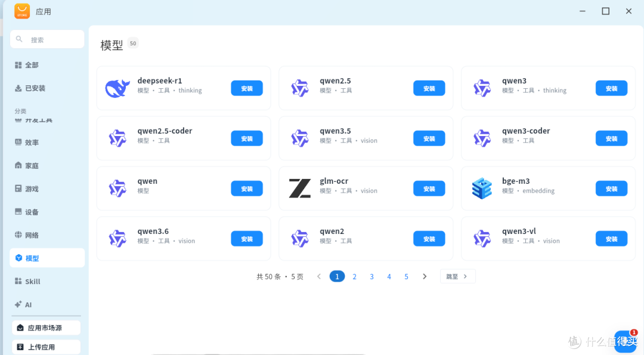Open the AI category

[x=47, y=304]
